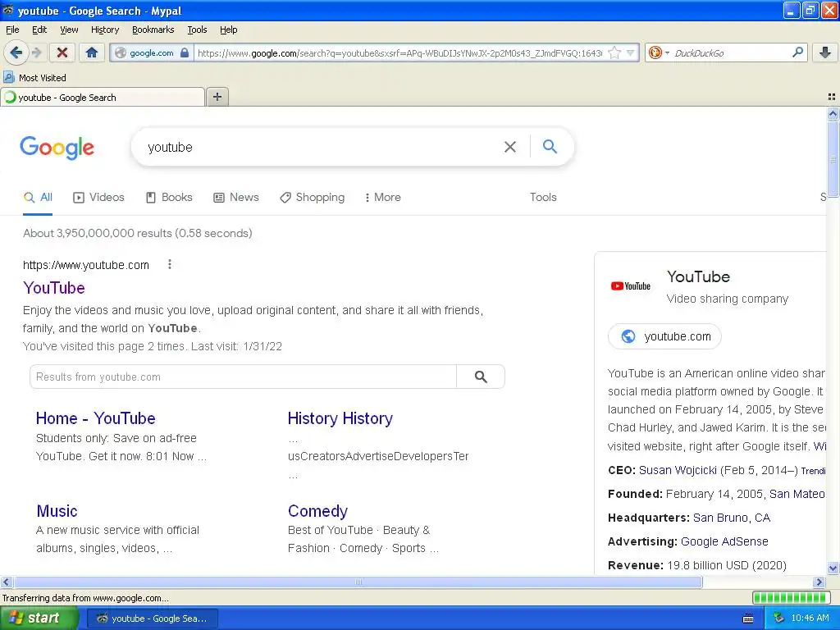Clear Google search with the X icon
Screen dimensions: 840x630
tap(510, 147)
